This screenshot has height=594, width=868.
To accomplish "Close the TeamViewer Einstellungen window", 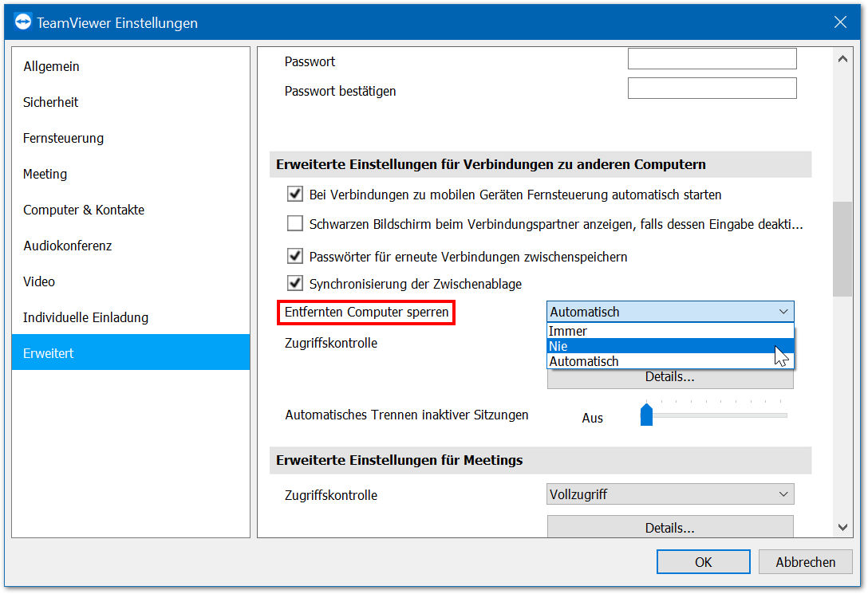I will pos(840,22).
